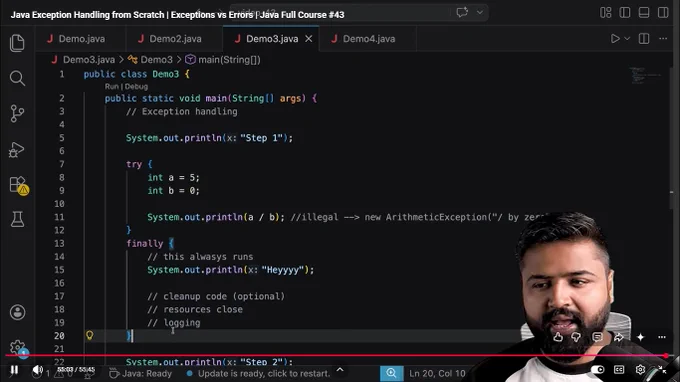Screen dimensions: 680x382
Task: Click the Run code lens link
Action: point(111,86)
